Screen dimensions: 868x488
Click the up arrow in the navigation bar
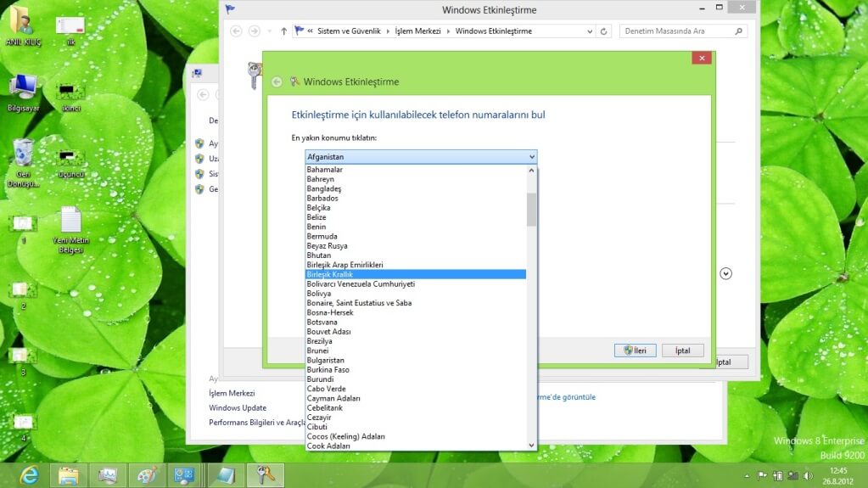tap(283, 31)
